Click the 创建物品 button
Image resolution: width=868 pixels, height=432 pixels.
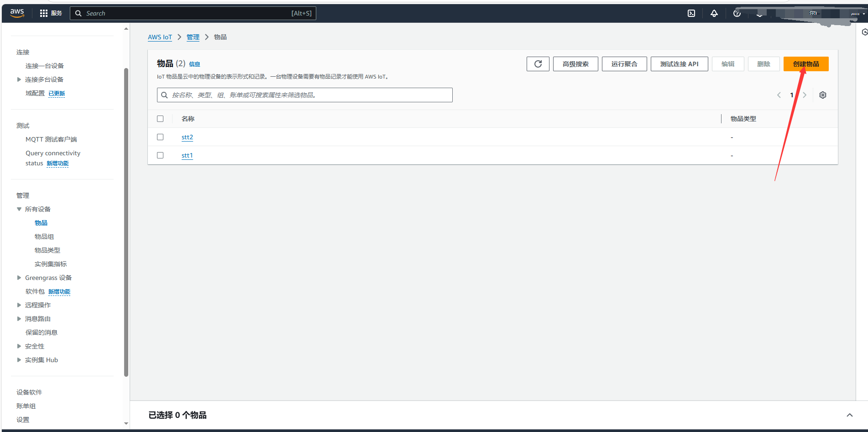[x=806, y=64]
